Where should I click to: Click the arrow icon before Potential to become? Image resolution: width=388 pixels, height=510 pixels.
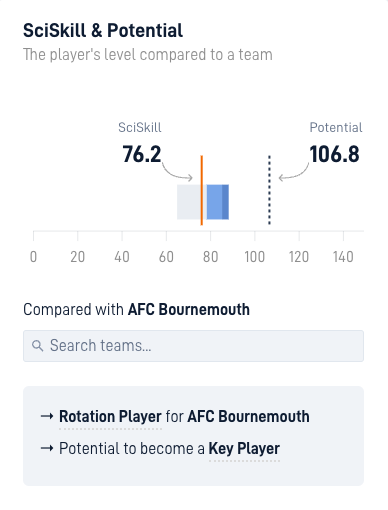pos(47,448)
